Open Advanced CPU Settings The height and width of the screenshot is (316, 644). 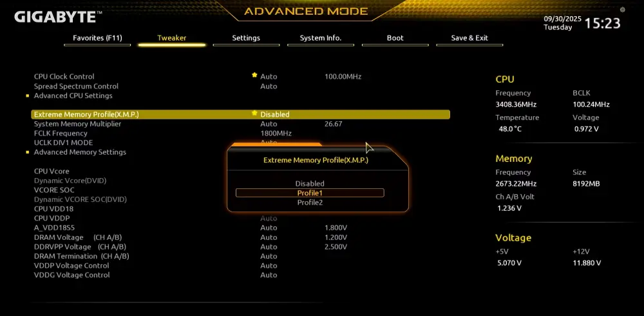click(73, 95)
